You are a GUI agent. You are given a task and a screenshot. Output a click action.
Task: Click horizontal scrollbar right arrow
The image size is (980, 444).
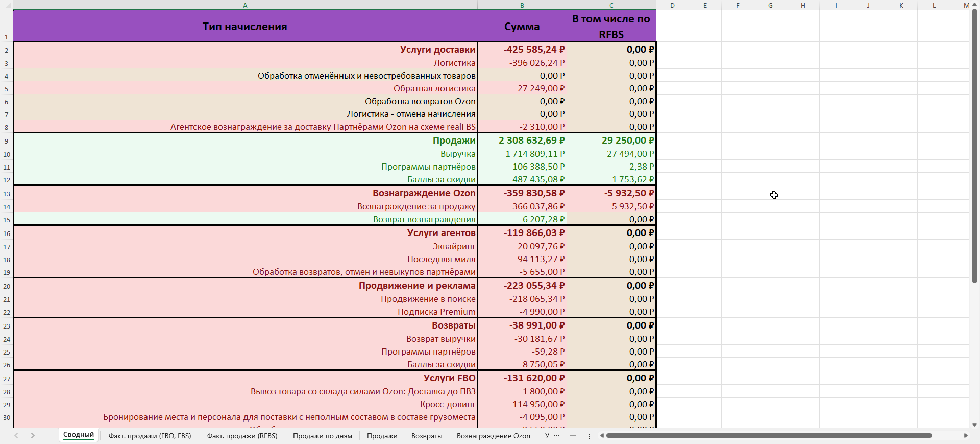click(x=966, y=436)
